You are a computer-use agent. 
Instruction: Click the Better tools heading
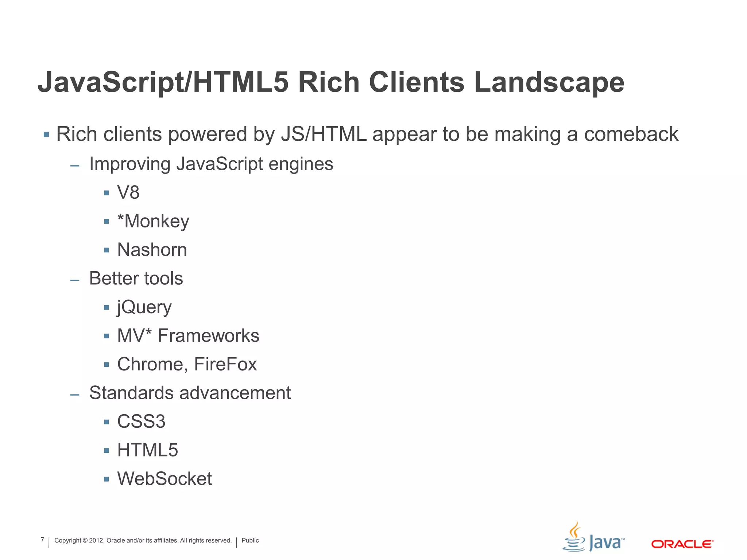click(x=136, y=278)
